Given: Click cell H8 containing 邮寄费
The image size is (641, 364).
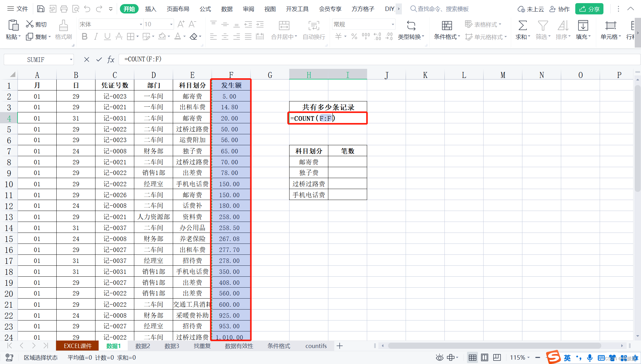Looking at the screenshot, I should [x=309, y=162].
